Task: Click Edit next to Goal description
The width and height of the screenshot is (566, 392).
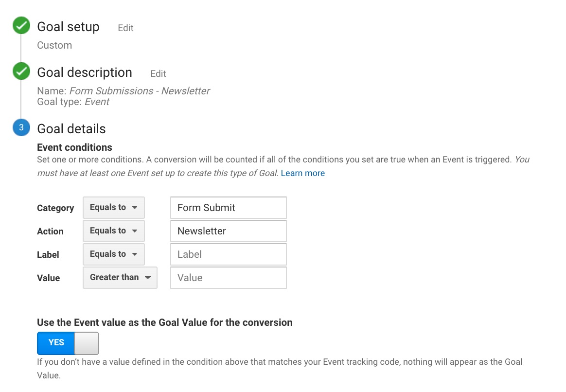Action: pos(158,73)
